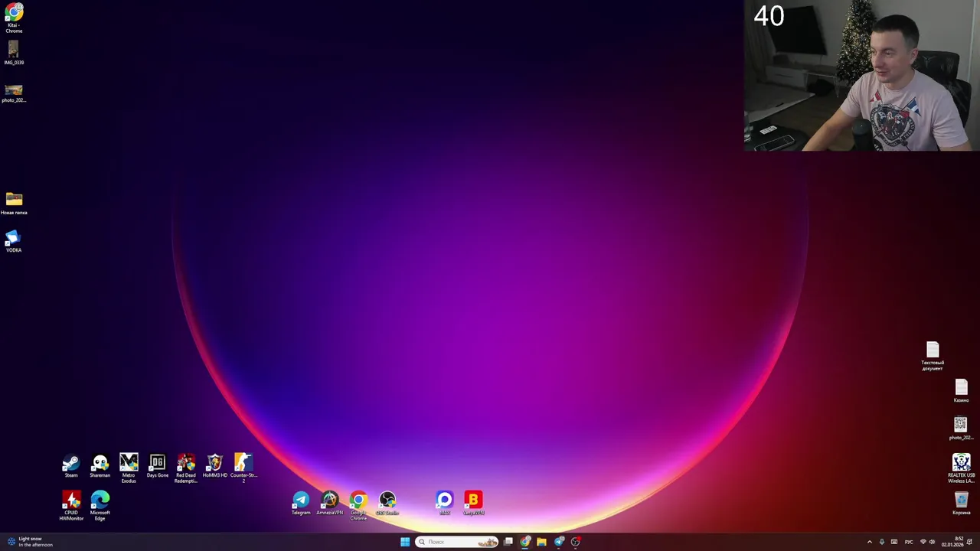Viewport: 980px width, 551px height.
Task: Select the Казино text file icon
Action: [x=962, y=391]
